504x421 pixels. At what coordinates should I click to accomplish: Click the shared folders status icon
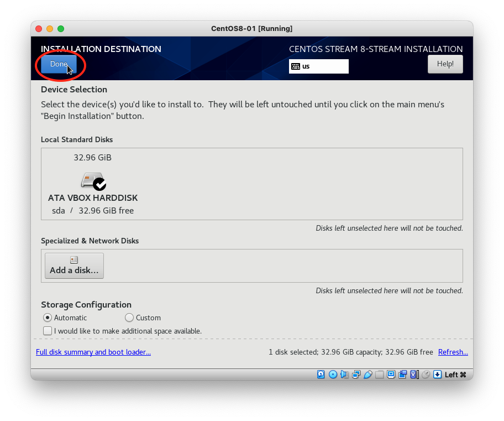[379, 375]
